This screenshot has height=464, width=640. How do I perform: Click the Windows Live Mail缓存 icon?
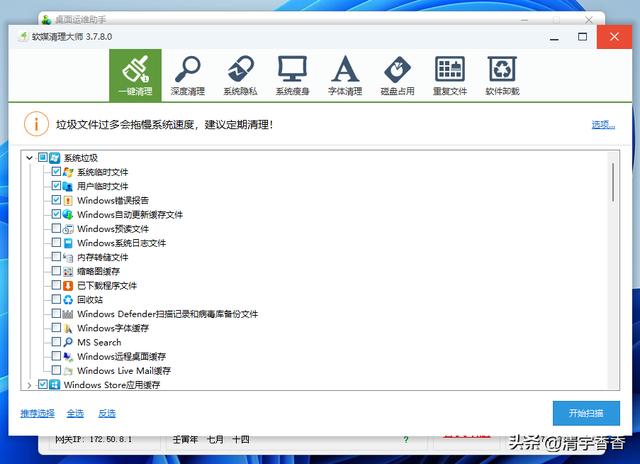pyautogui.click(x=68, y=371)
